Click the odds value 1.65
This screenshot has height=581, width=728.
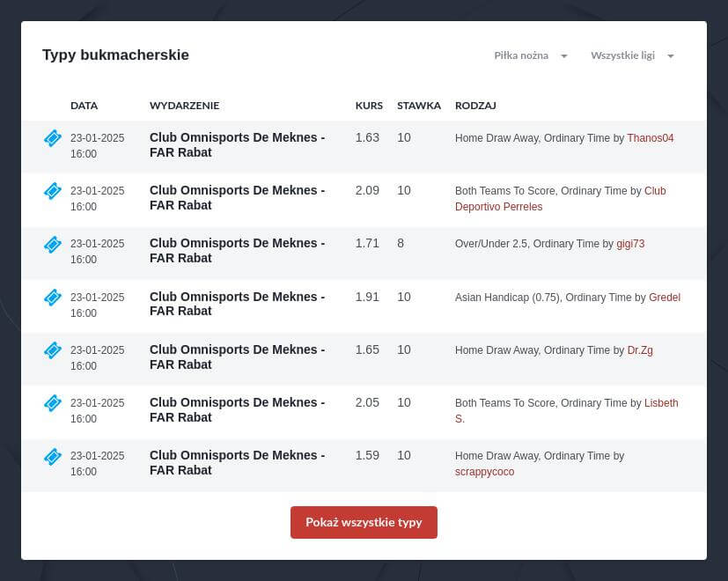point(367,349)
